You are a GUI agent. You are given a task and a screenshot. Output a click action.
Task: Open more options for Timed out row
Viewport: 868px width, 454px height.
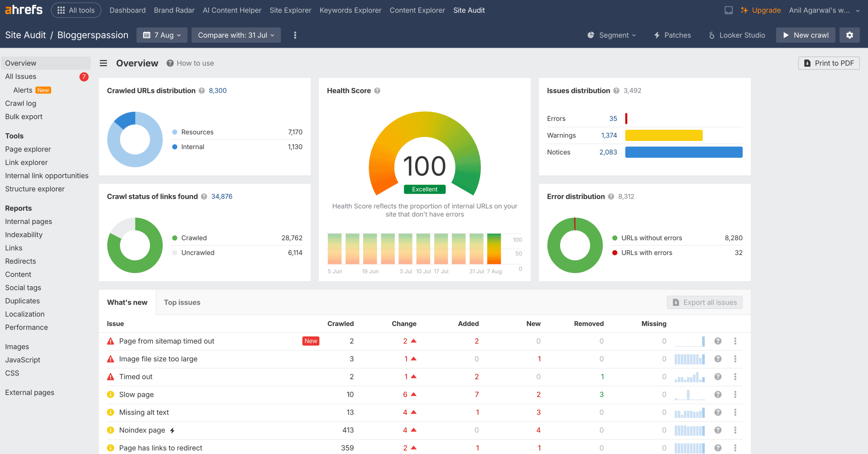[x=735, y=377]
